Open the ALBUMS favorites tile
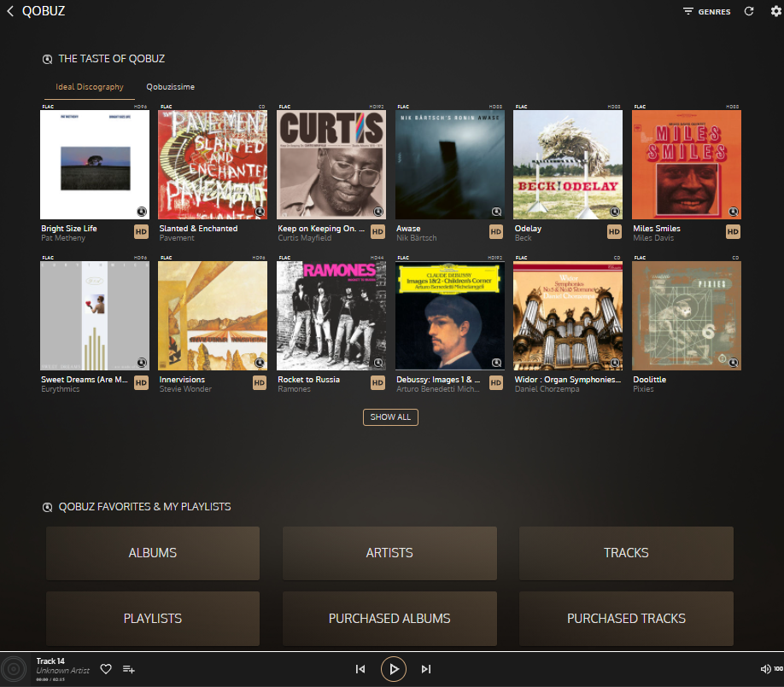 (153, 553)
